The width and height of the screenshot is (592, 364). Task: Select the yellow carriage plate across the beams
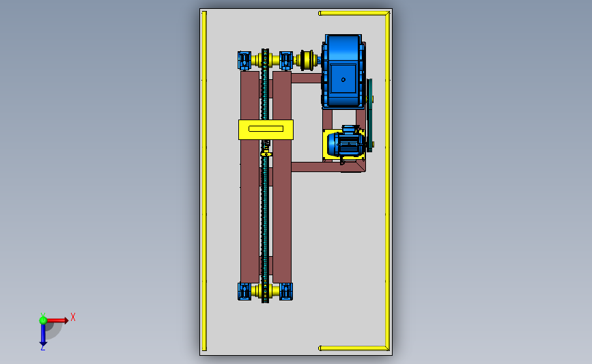click(x=266, y=130)
